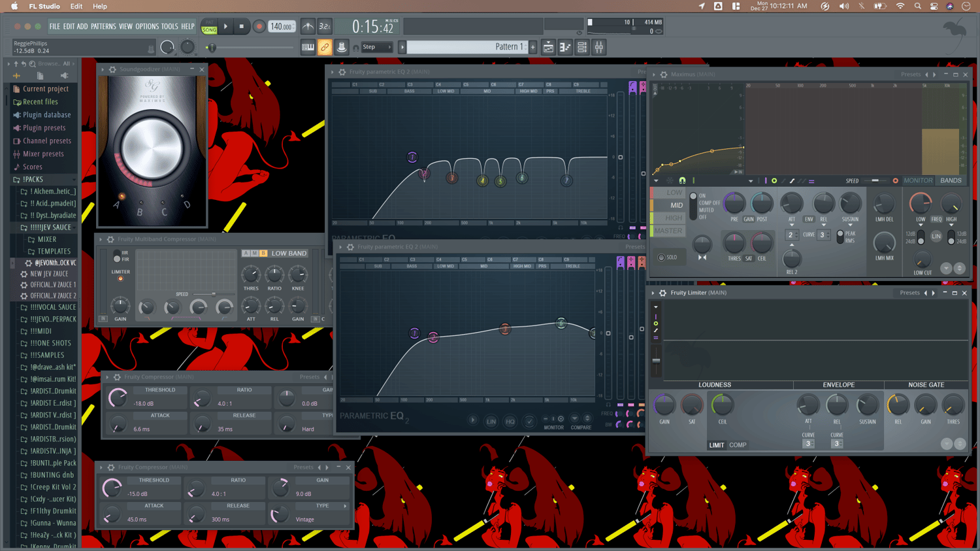
Task: Toggle Maximus LIN phase button
Action: click(936, 236)
